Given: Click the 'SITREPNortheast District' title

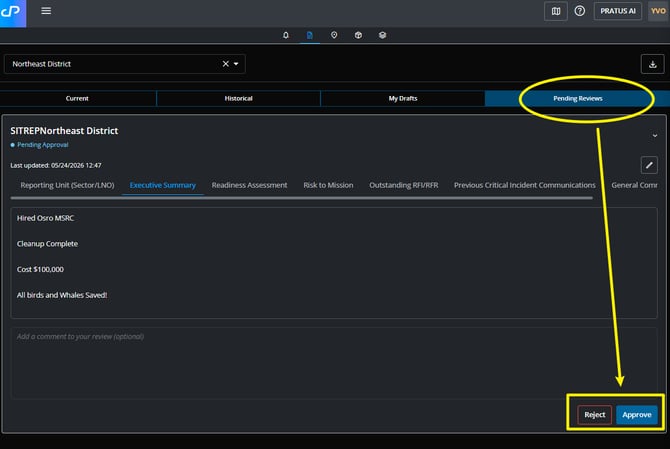Looking at the screenshot, I should pyautogui.click(x=64, y=131).
